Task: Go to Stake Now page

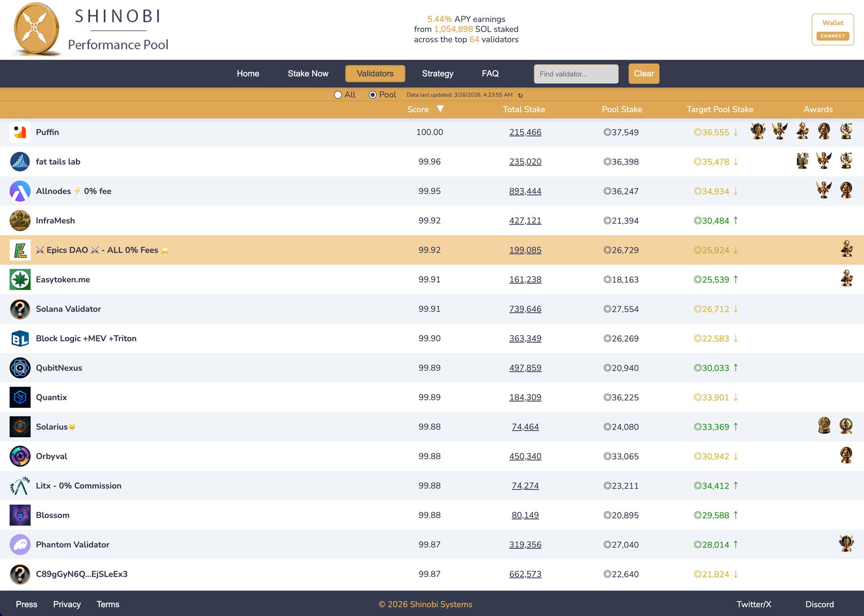Action: (308, 74)
